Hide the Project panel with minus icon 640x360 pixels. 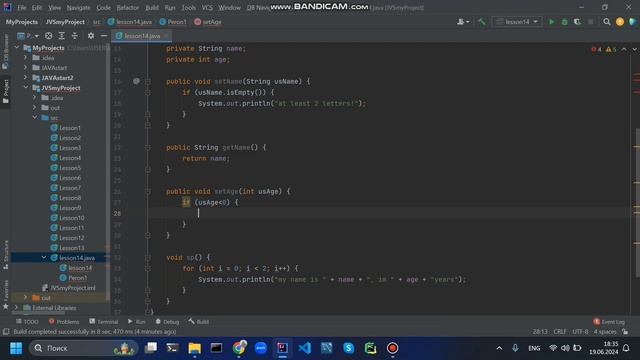click(104, 36)
